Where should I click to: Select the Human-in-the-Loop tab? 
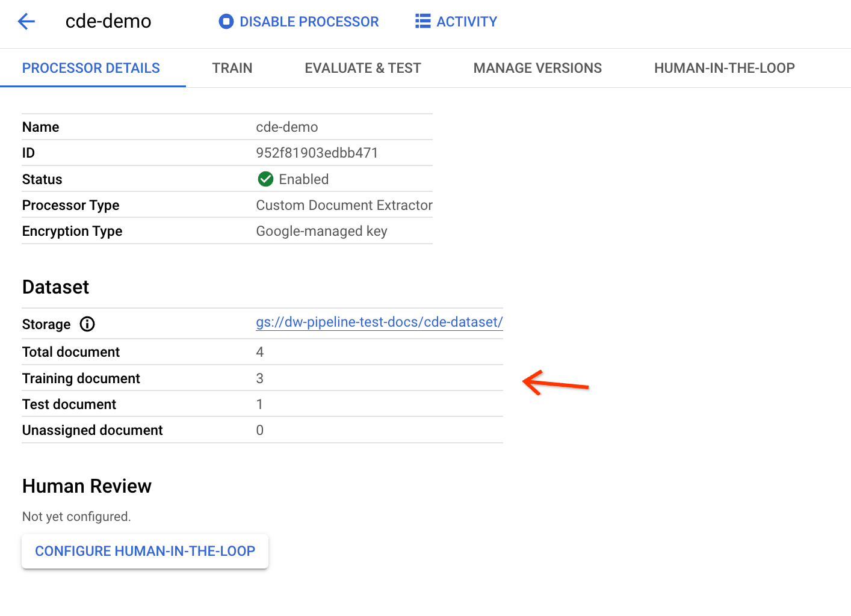(724, 68)
